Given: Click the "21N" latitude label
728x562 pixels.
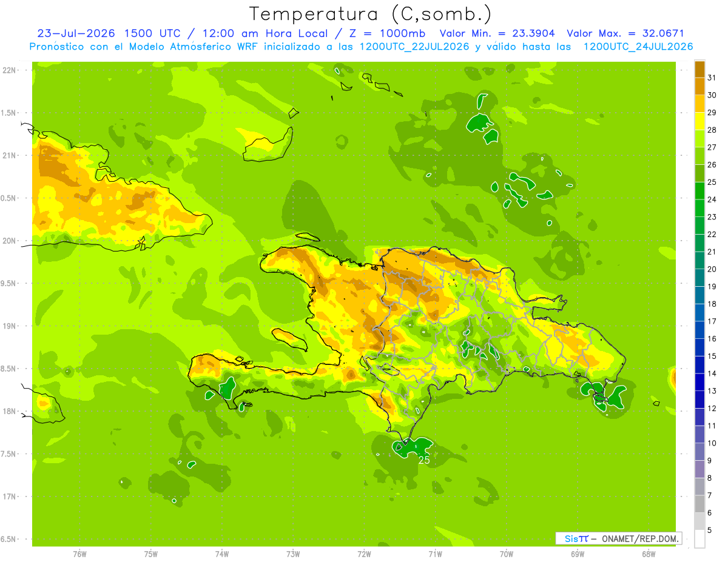Looking at the screenshot, I should click(x=9, y=155).
